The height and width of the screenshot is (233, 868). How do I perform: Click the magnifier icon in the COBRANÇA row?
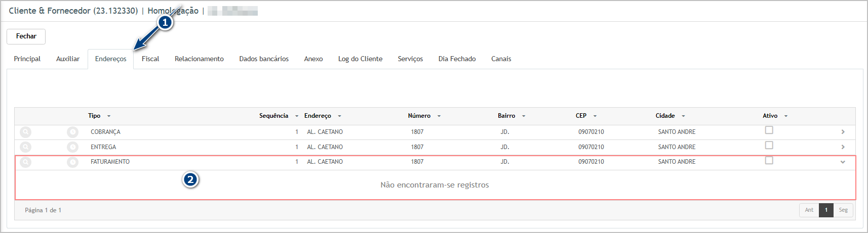25,132
